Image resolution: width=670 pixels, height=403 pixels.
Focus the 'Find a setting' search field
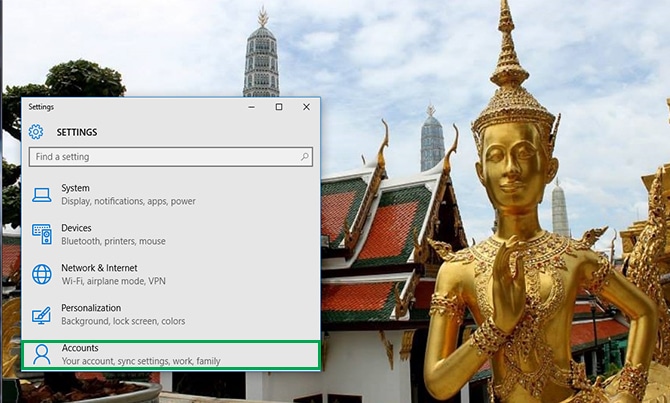click(160, 157)
